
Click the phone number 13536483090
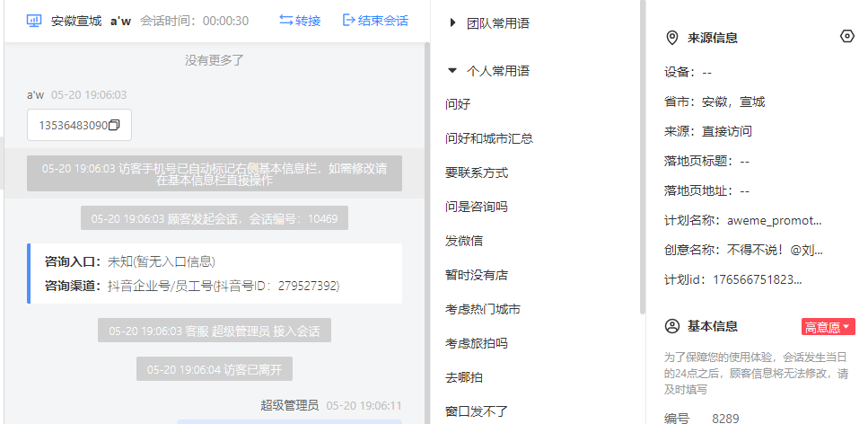(x=73, y=125)
